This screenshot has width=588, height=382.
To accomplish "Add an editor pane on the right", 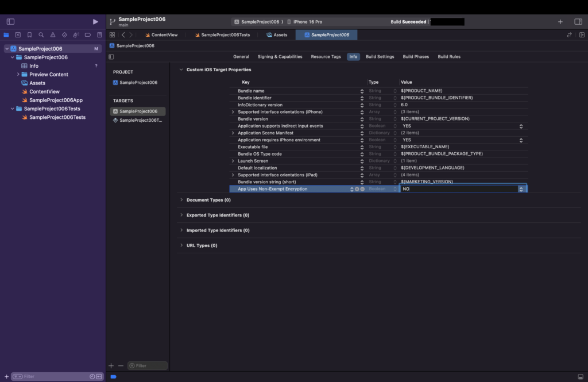I will tap(582, 35).
